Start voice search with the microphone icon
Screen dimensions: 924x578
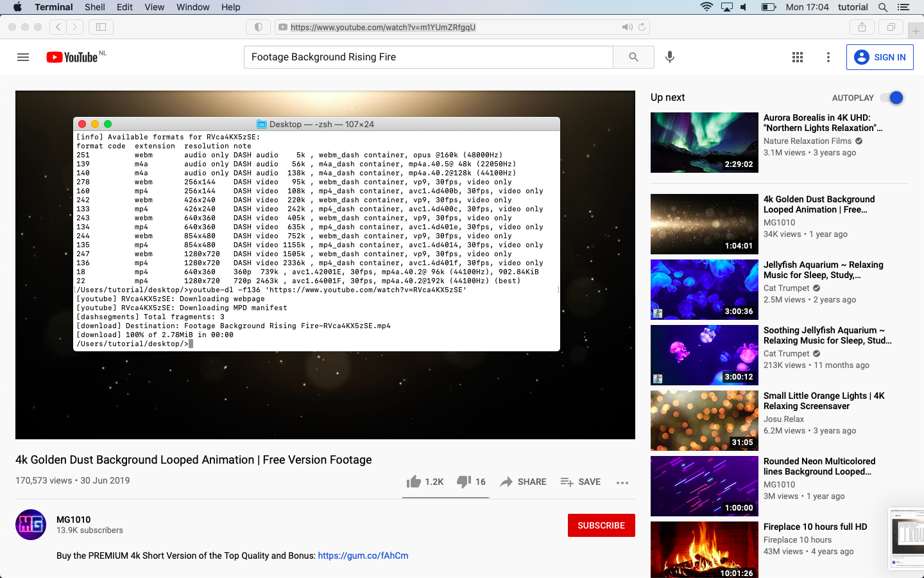point(669,57)
